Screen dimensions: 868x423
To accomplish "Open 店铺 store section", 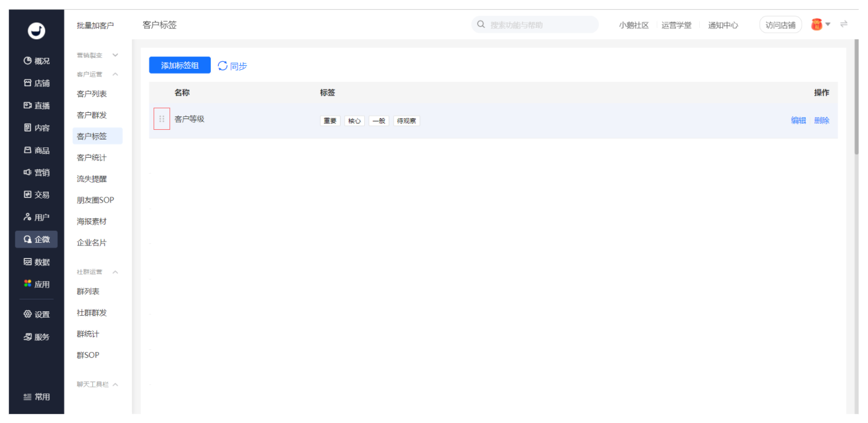I will 36,83.
